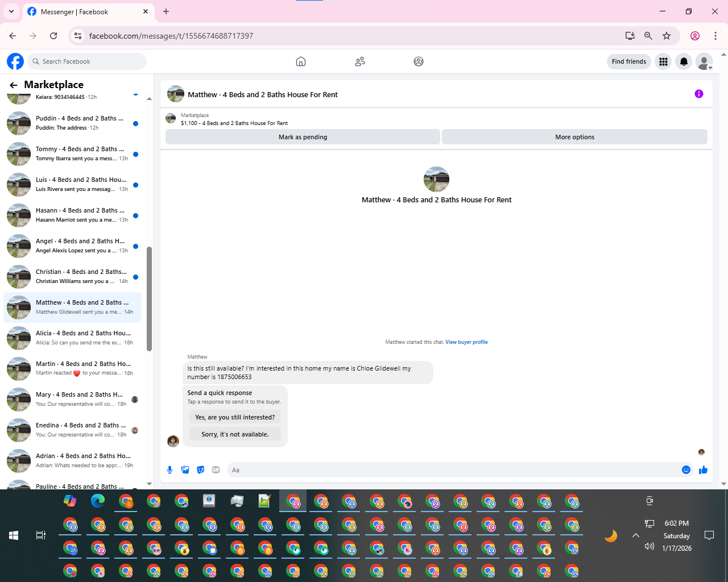This screenshot has height=582, width=728.
Task: Open Microsoft Edge from the taskbar
Action: pyautogui.click(x=98, y=501)
